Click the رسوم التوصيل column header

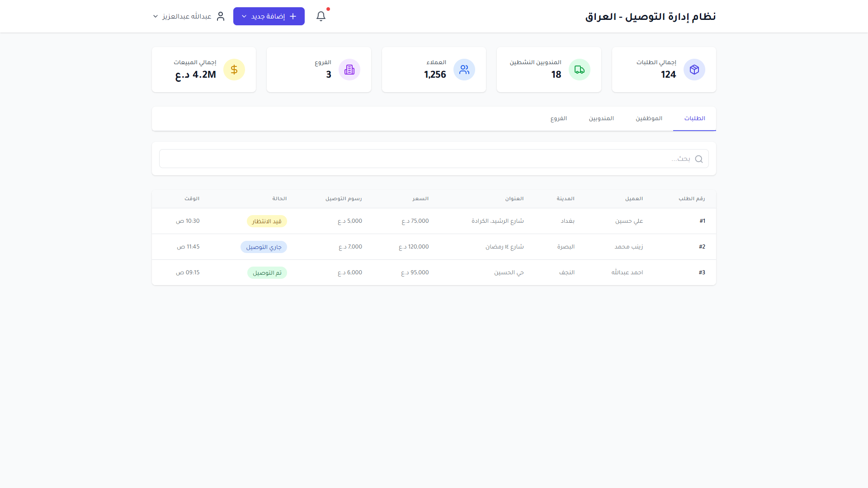pos(344,199)
